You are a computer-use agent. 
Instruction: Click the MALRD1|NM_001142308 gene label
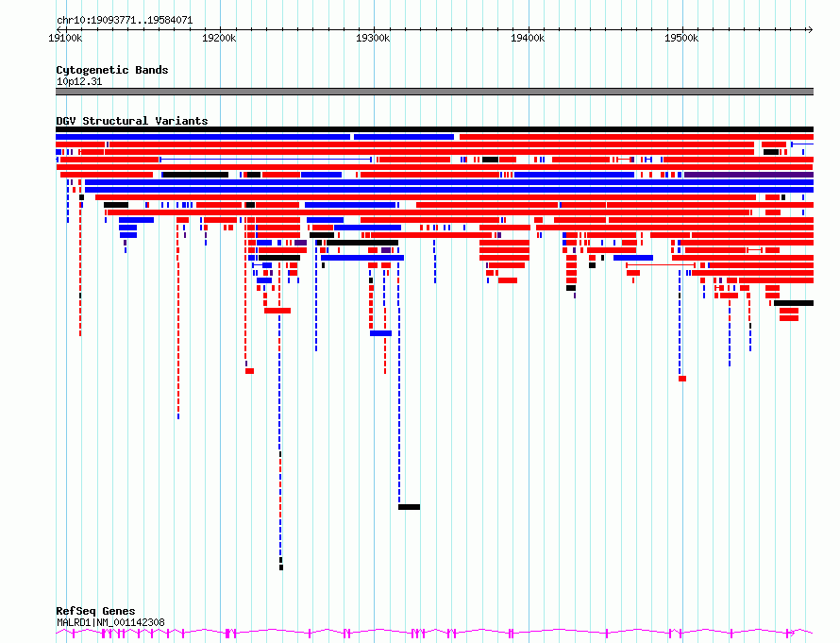coord(110,622)
